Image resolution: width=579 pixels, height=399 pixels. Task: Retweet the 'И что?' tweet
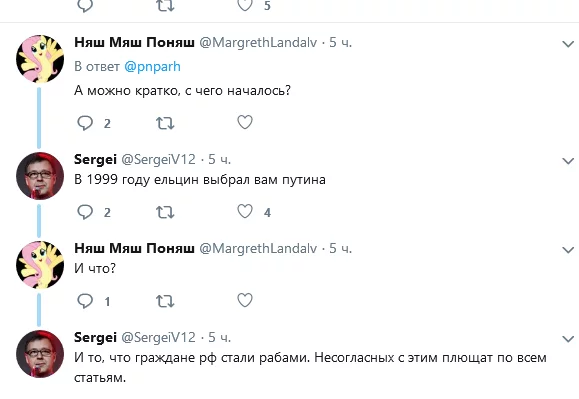click(165, 301)
